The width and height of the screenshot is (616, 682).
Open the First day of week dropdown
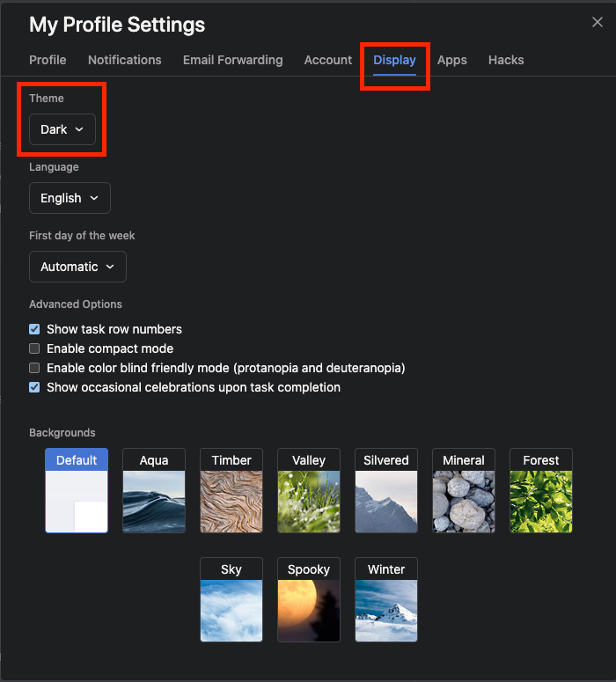click(x=77, y=267)
